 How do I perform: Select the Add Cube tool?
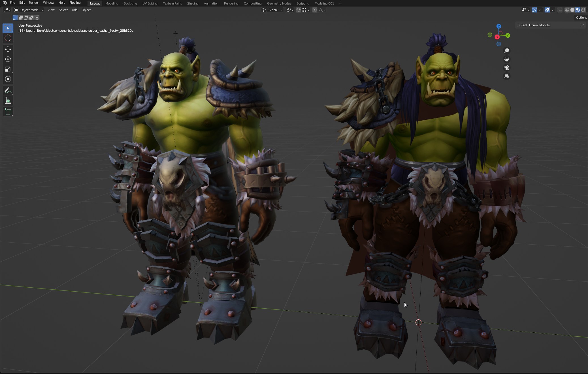pos(8,112)
